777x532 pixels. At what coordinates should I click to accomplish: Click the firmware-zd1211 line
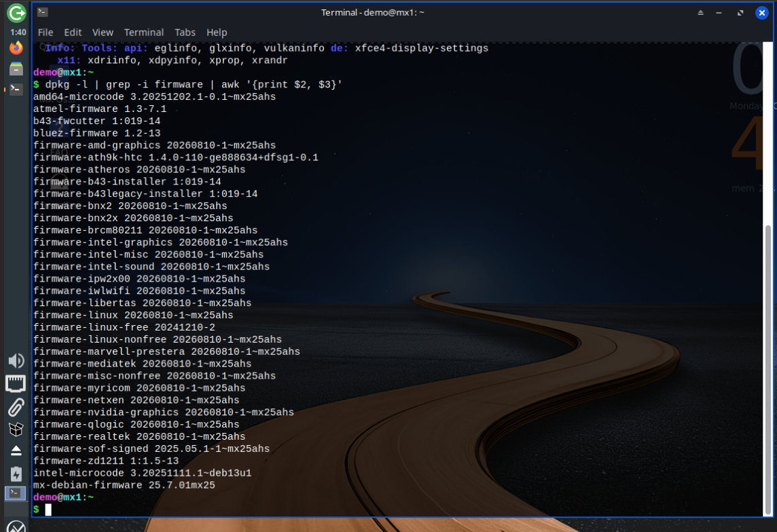point(106,461)
